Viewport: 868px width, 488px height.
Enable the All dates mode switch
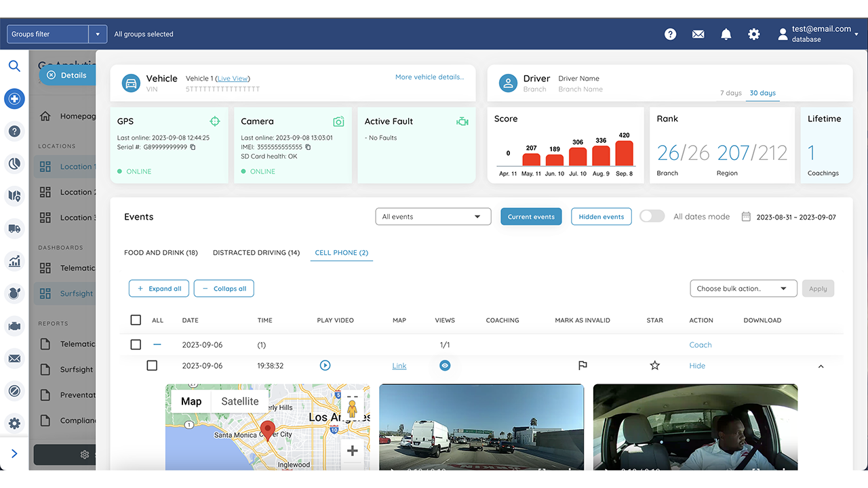pyautogui.click(x=652, y=216)
